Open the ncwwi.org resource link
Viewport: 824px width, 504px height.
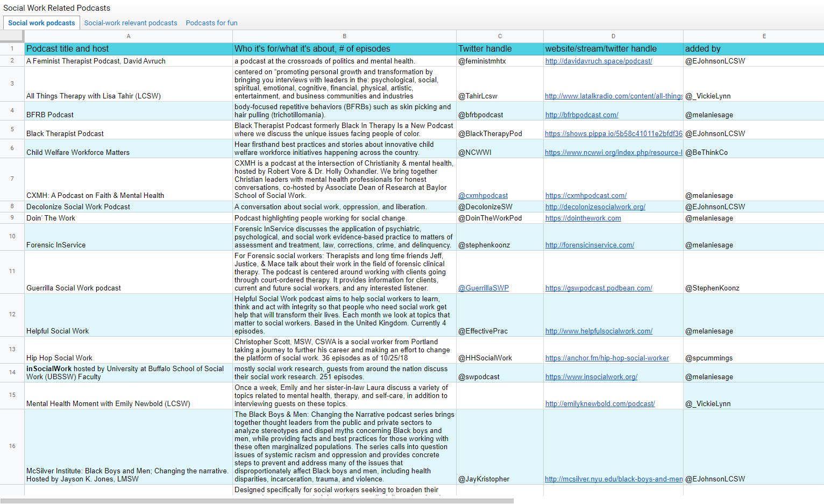pos(614,153)
